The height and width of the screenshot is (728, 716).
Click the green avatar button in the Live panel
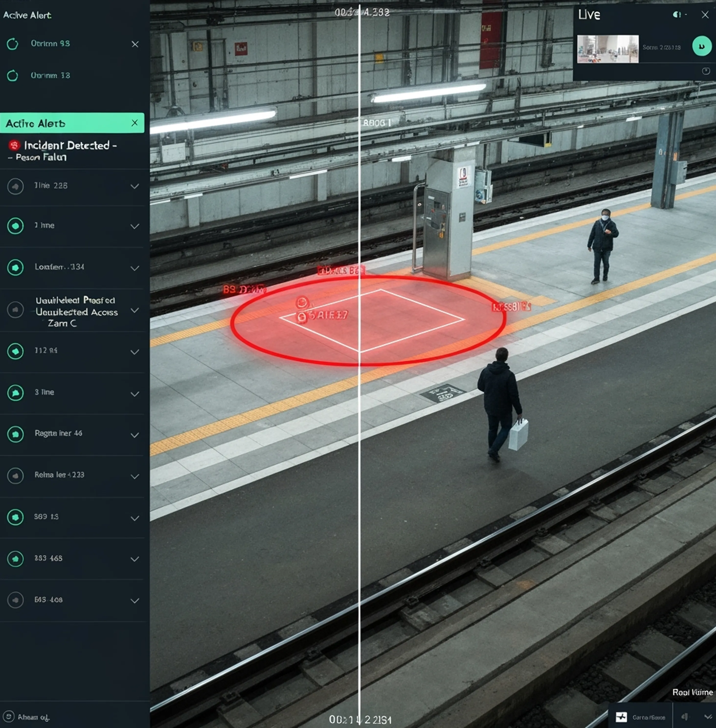click(x=702, y=46)
